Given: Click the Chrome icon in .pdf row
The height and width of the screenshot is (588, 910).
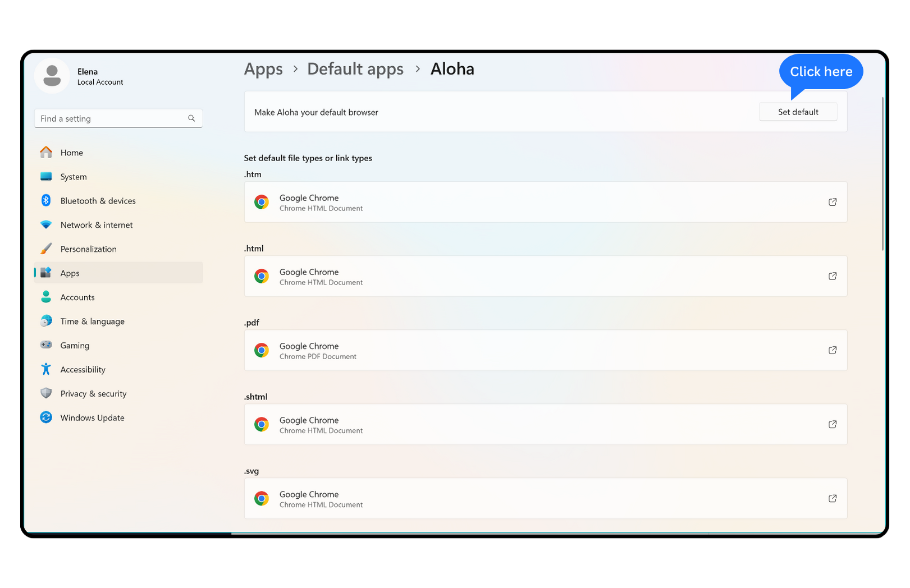Looking at the screenshot, I should pos(262,350).
